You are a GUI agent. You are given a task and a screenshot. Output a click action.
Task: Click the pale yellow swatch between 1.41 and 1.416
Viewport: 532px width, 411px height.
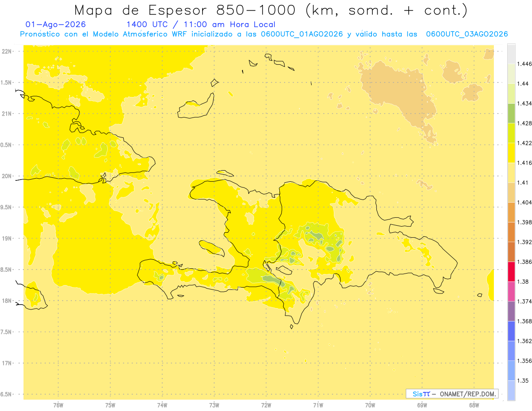tap(511, 172)
